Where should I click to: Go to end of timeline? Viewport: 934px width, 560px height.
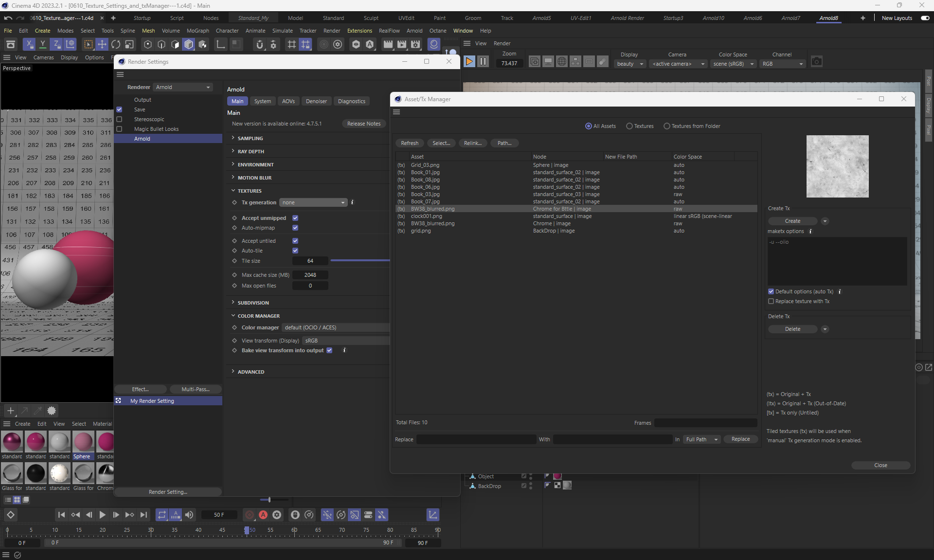[144, 515]
